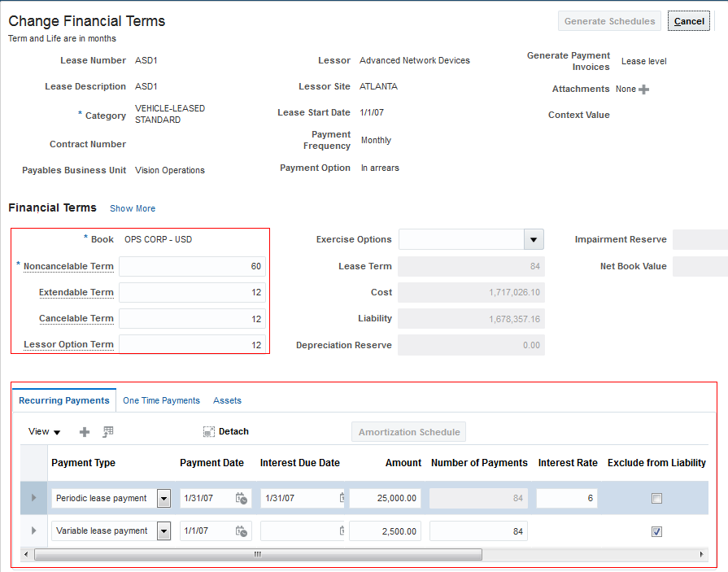Click the Show More link
728x572 pixels.
133,208
